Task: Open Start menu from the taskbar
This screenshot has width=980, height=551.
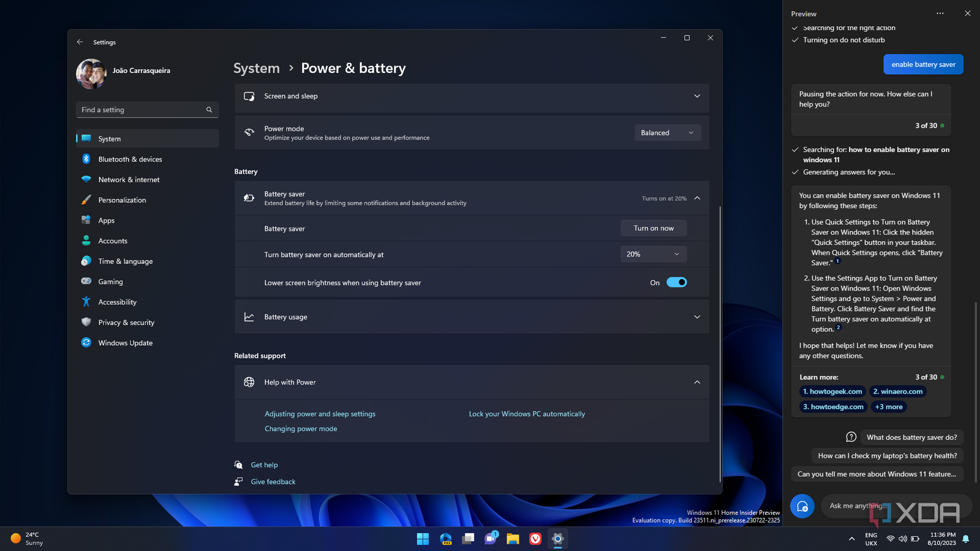Action: pyautogui.click(x=423, y=539)
